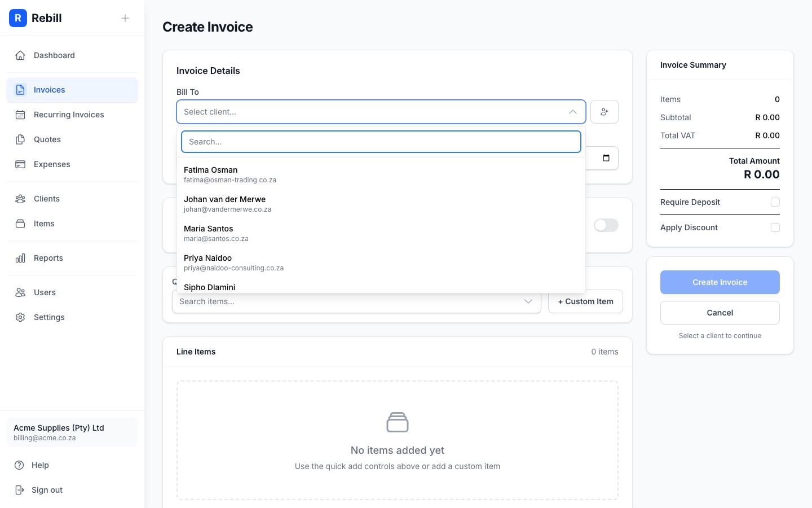Screen dimensions: 812x508
Task: Open Settings from the sidebar
Action: click(x=49, y=317)
